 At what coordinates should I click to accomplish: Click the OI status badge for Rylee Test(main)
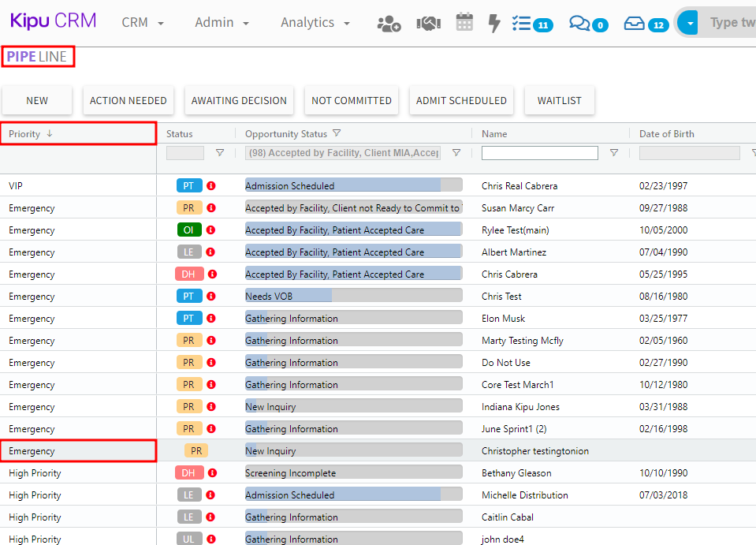pyautogui.click(x=188, y=230)
